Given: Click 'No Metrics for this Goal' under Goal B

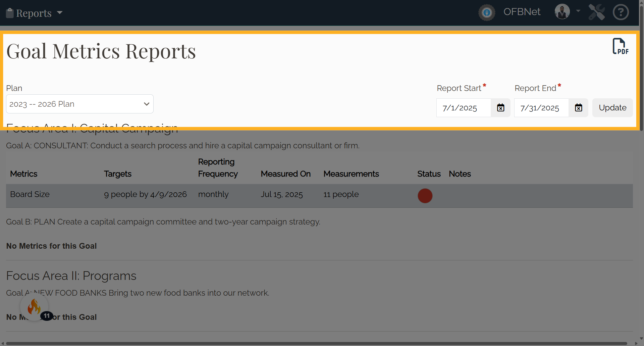Looking at the screenshot, I should click(x=51, y=246).
